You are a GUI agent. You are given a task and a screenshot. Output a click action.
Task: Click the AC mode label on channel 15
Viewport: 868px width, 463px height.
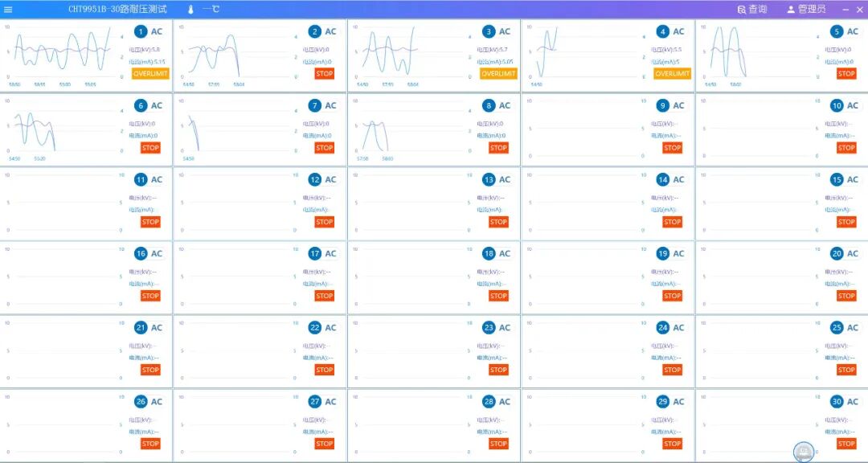(x=853, y=179)
